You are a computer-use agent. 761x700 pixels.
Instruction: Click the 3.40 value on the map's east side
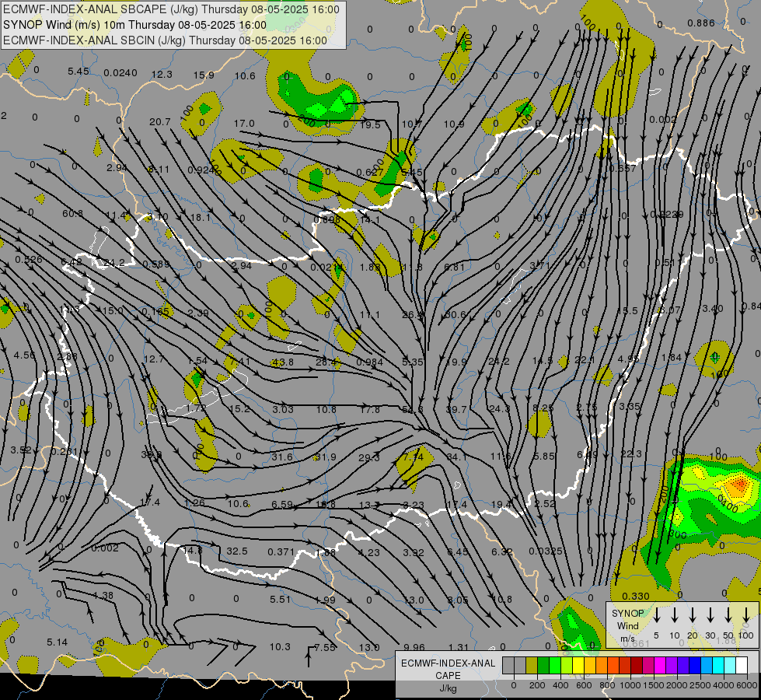tap(713, 309)
